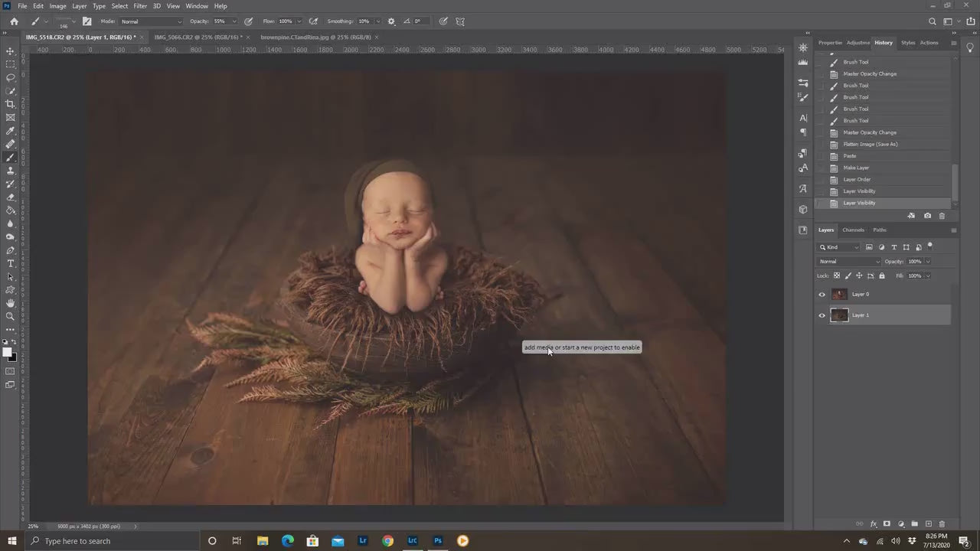Select the Zoom tool
The width and height of the screenshot is (980, 551).
click(11, 316)
